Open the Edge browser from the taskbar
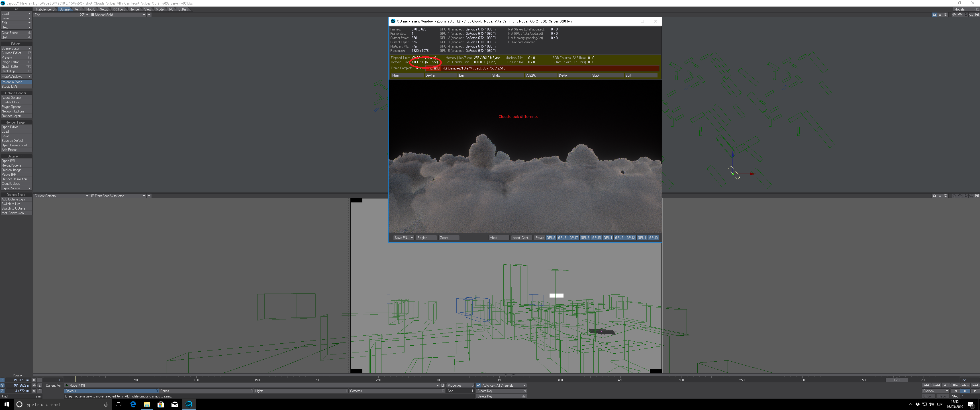 click(133, 404)
